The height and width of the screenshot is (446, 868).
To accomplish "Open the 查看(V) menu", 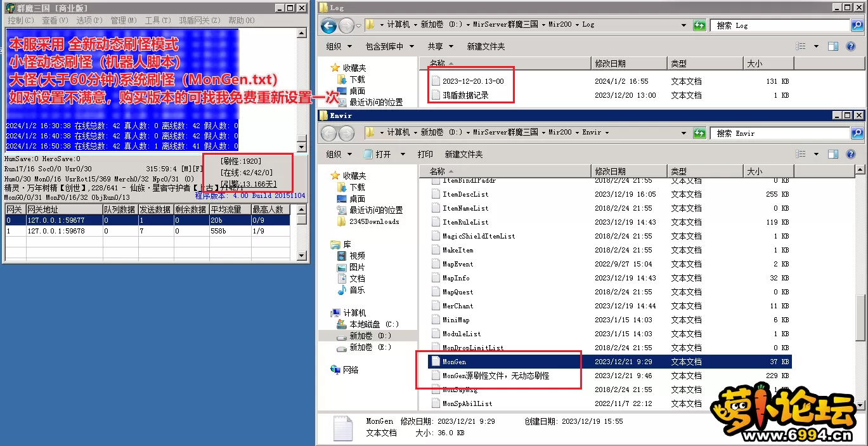I will coord(55,20).
